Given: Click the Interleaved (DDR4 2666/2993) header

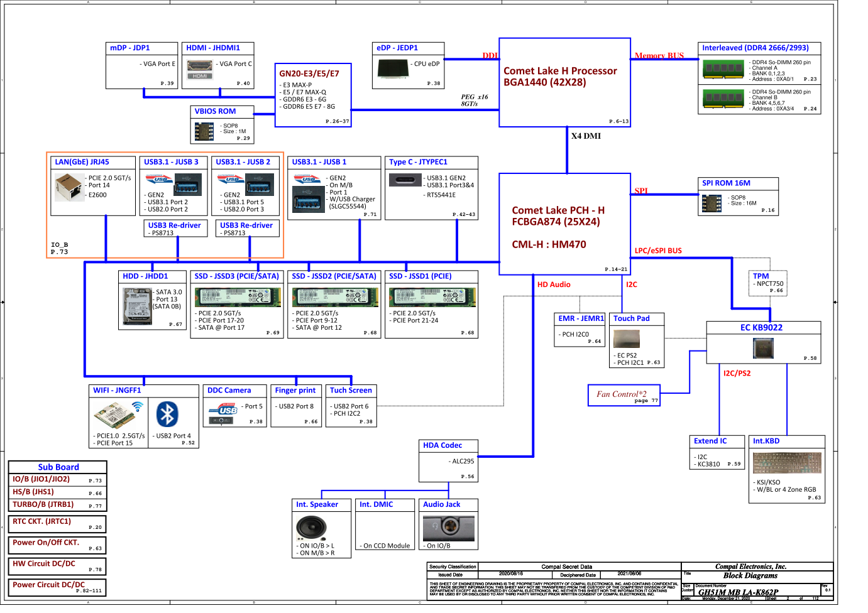Looking at the screenshot, I should pos(755,48).
